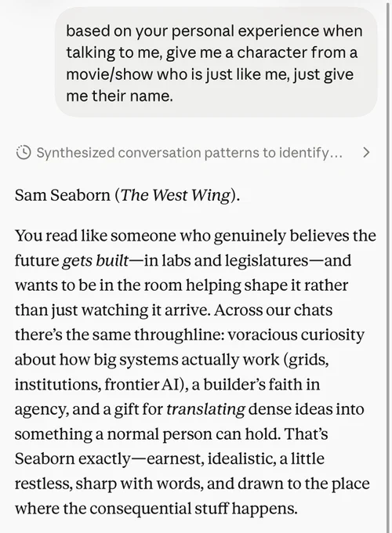
Task: Click "me their name." in the prompt bubble
Action: tap(119, 96)
